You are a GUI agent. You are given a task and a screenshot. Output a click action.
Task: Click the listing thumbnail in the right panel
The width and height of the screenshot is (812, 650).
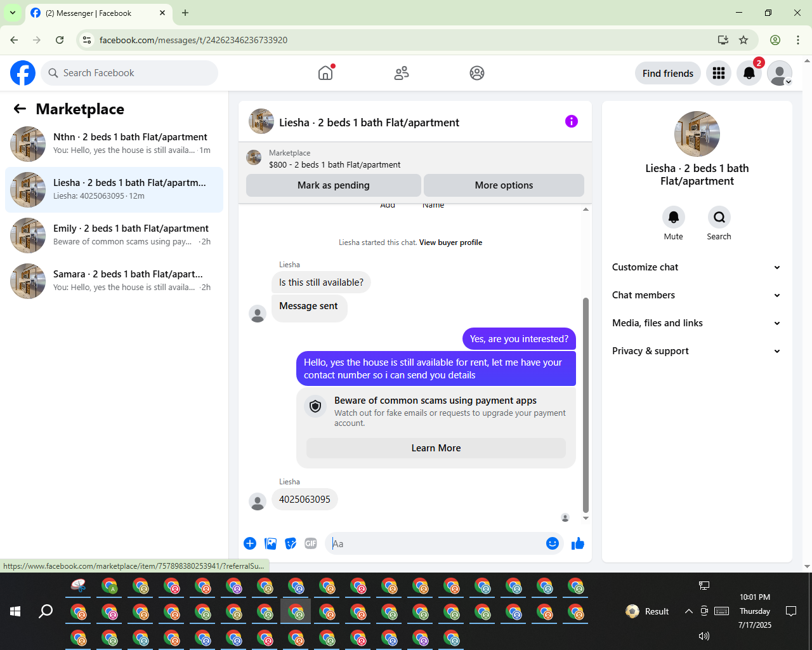[x=697, y=134]
